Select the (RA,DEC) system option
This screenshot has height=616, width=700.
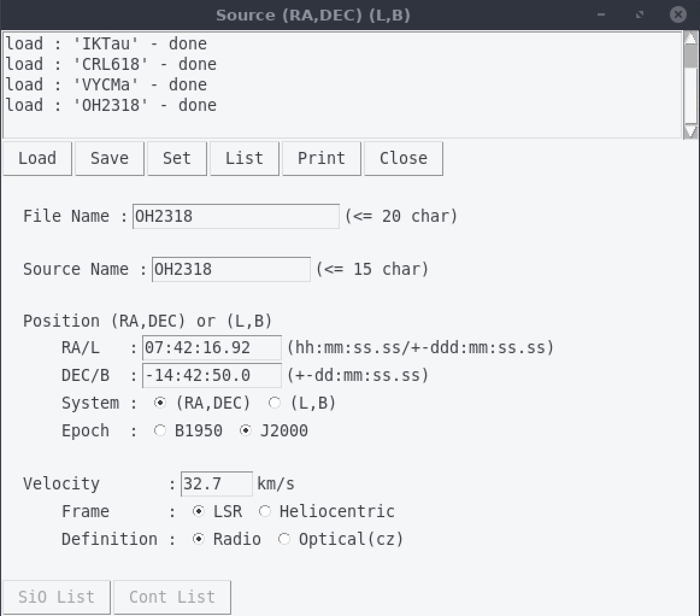point(161,403)
